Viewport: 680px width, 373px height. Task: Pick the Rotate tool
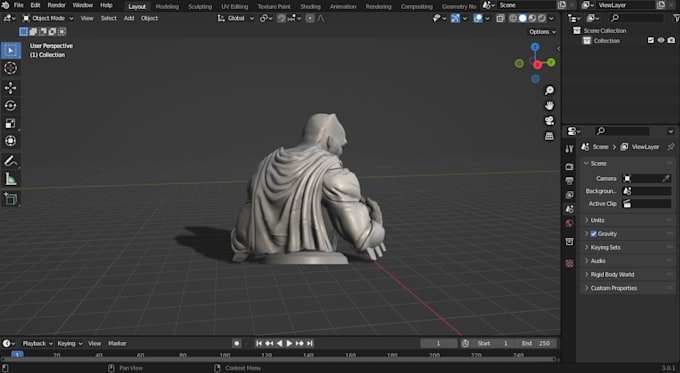[x=11, y=106]
